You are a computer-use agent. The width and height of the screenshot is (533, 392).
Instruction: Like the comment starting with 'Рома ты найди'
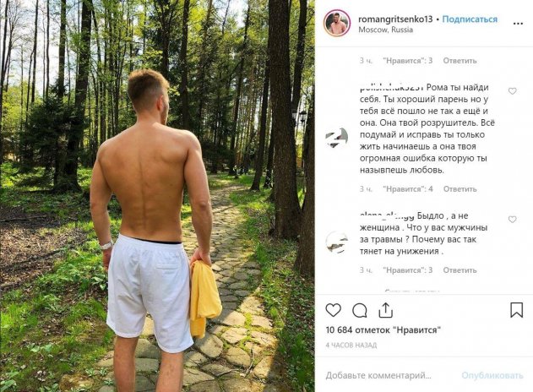point(512,91)
